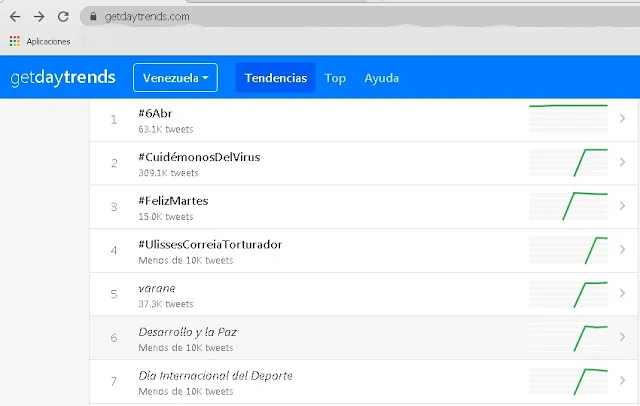Screen dimensions: 640x406
Task: Click rank number 7 beside Día Internacional
Action: [x=114, y=382]
